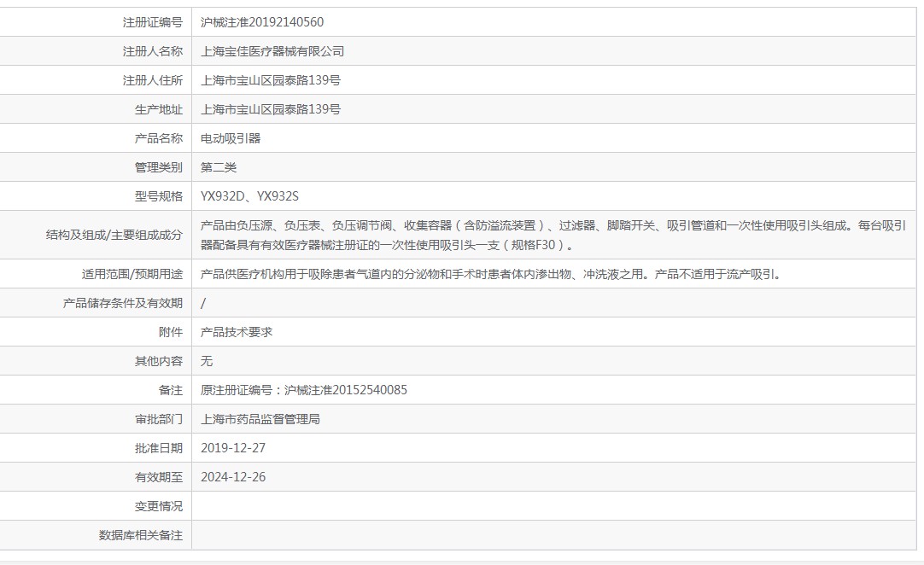Click the 生产地址 address value

click(x=271, y=109)
